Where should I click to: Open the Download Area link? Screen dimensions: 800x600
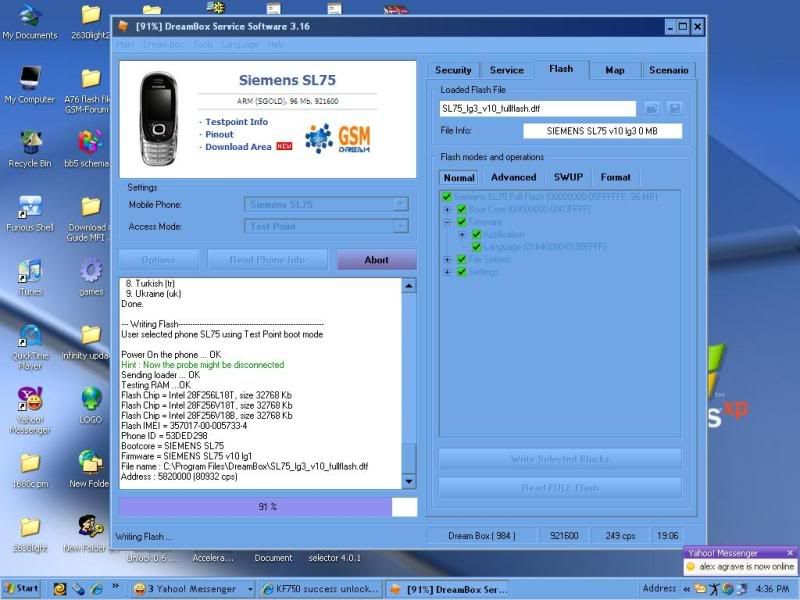click(238, 147)
